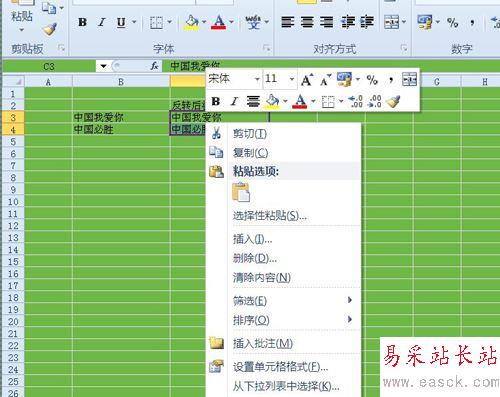
Task: Click formula bar text 中国我爱你
Action: pyautogui.click(x=195, y=66)
